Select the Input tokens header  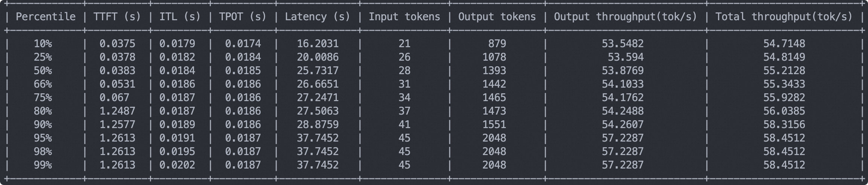404,17
